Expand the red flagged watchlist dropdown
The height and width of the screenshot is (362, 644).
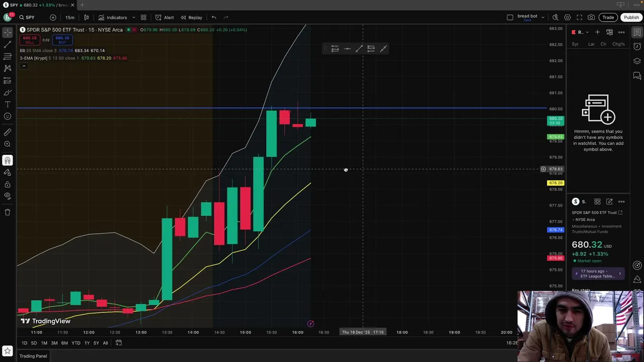coord(581,32)
